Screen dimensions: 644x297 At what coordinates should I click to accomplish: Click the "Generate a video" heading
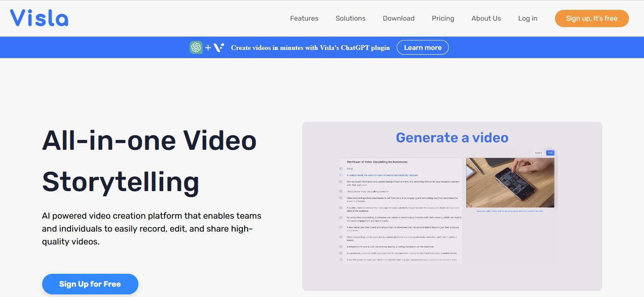pos(452,138)
